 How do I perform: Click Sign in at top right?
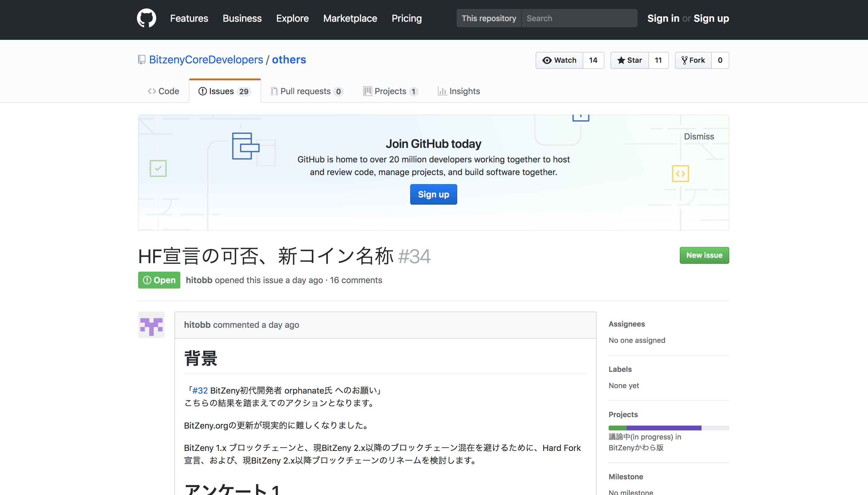click(663, 18)
